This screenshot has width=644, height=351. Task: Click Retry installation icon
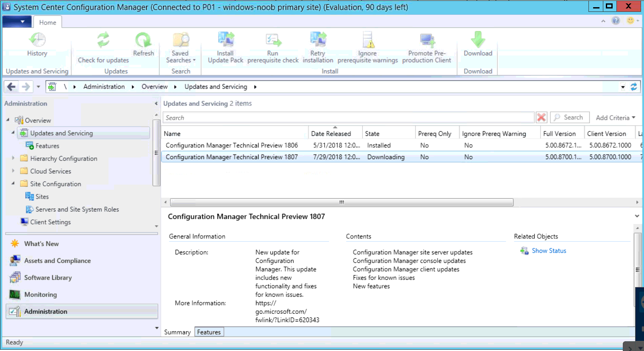(x=318, y=39)
